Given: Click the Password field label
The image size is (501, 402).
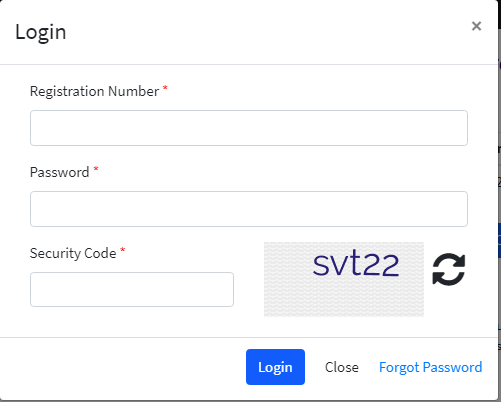Looking at the screenshot, I should (59, 172).
